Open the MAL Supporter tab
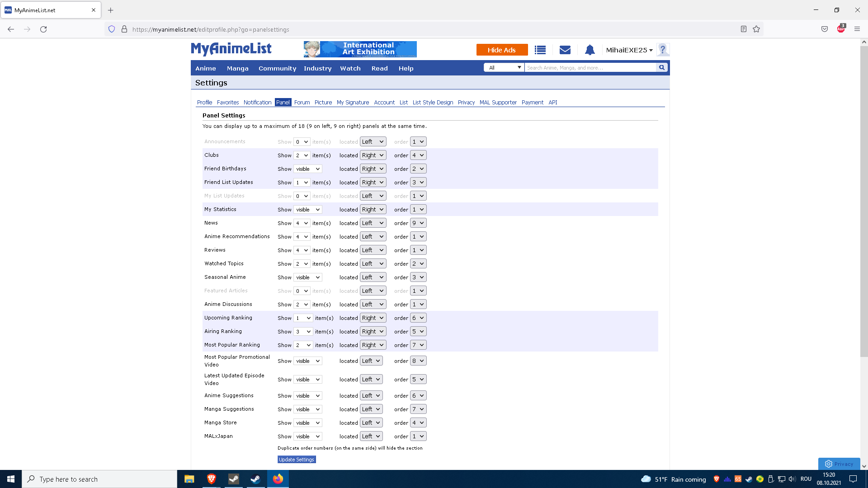Image resolution: width=868 pixels, height=488 pixels. click(x=498, y=103)
